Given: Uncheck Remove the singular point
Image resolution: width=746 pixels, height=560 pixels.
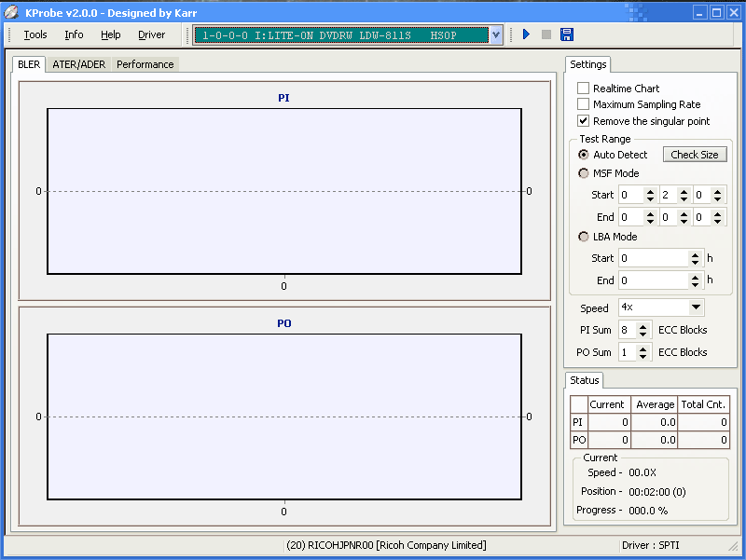Looking at the screenshot, I should click(584, 121).
